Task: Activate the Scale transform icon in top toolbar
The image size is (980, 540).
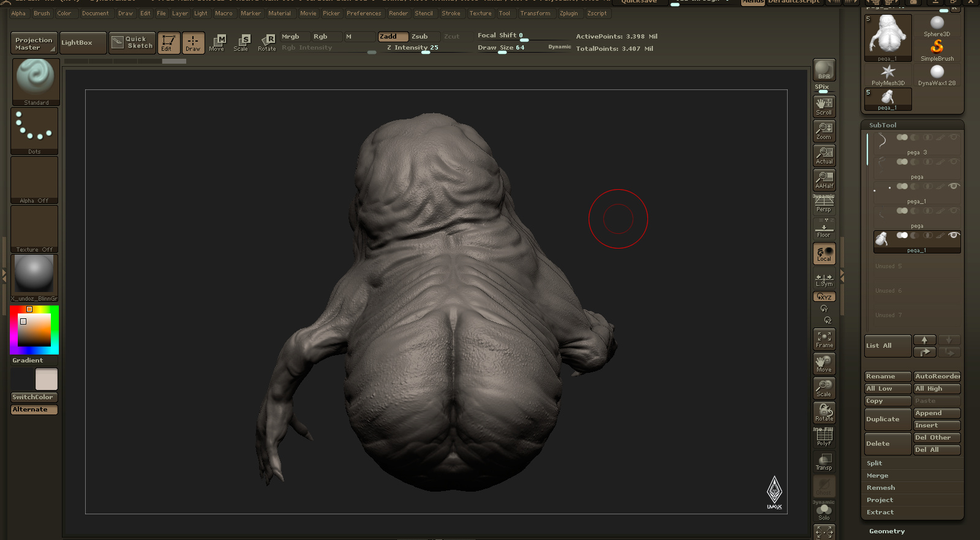Action: click(x=241, y=42)
